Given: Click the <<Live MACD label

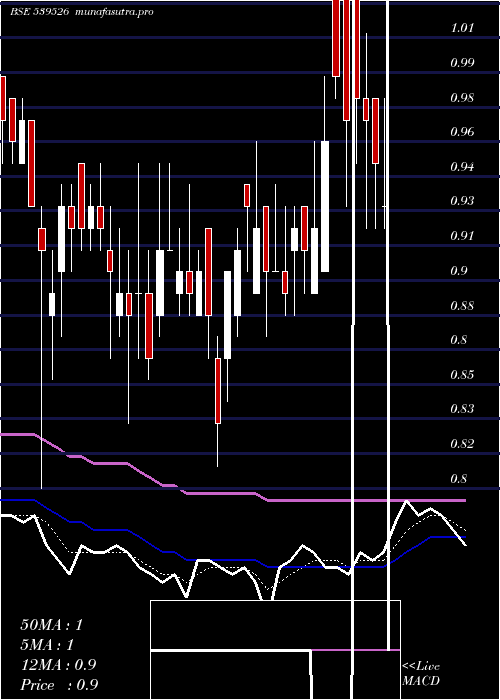Looking at the screenshot, I should (421, 674).
